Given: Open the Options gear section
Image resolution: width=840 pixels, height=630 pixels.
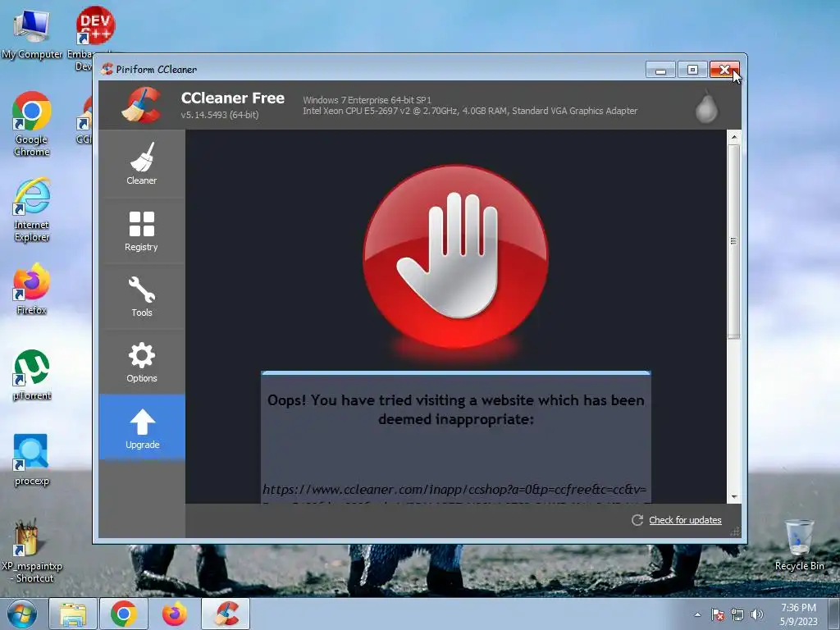Looking at the screenshot, I should pyautogui.click(x=142, y=362).
